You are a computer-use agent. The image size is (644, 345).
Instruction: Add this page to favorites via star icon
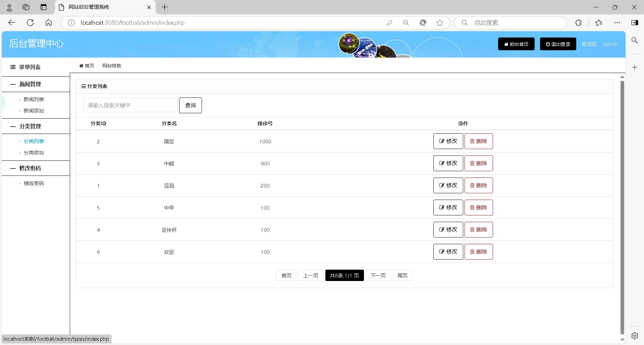(x=440, y=23)
